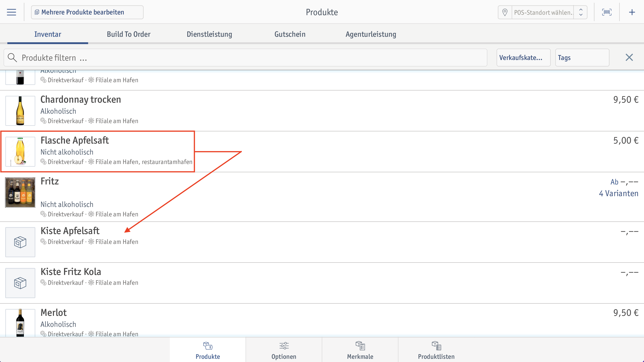
Task: Click Alkoholisch category under Chardonnay trocken
Action: 58,111
